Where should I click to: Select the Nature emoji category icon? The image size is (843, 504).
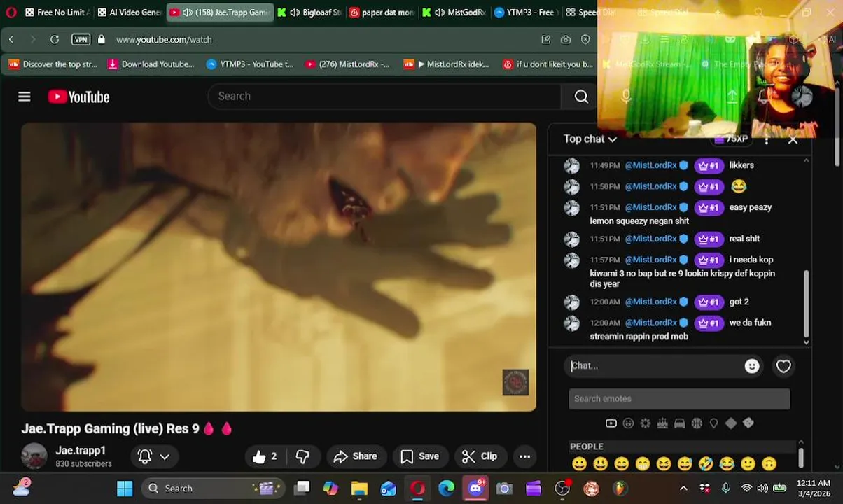[645, 423]
